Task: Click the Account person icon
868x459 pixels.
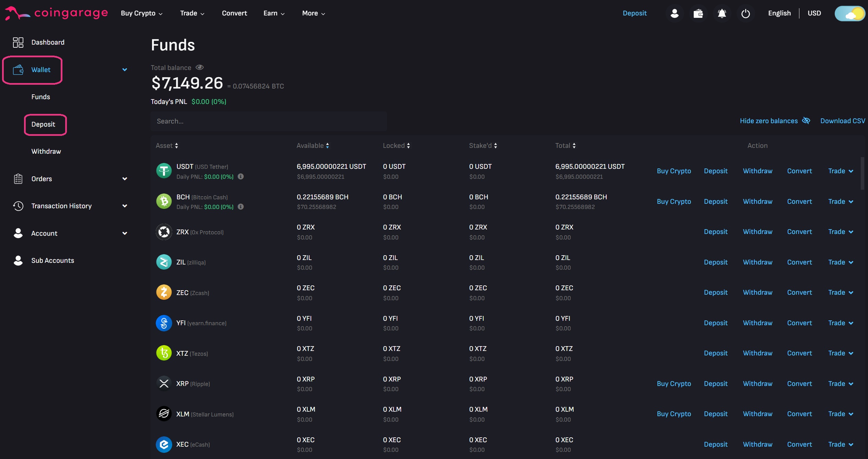Action: pos(18,233)
